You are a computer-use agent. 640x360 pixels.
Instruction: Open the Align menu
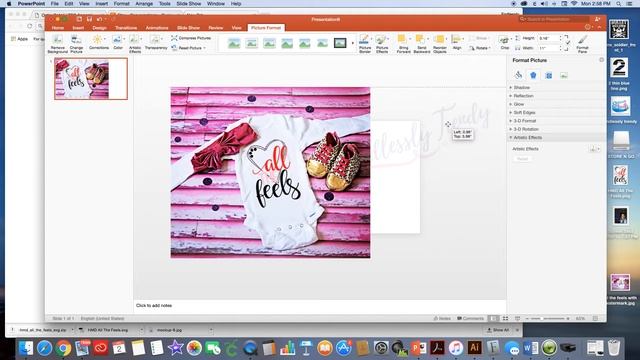click(x=457, y=43)
